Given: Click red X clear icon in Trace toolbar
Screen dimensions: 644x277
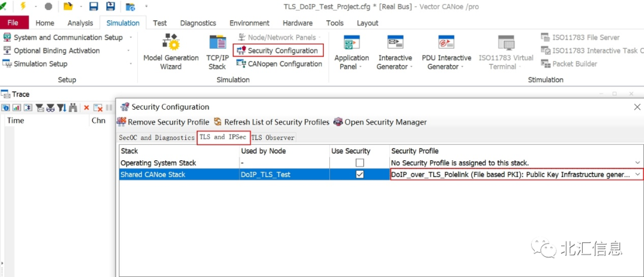Looking at the screenshot, I should 86,107.
